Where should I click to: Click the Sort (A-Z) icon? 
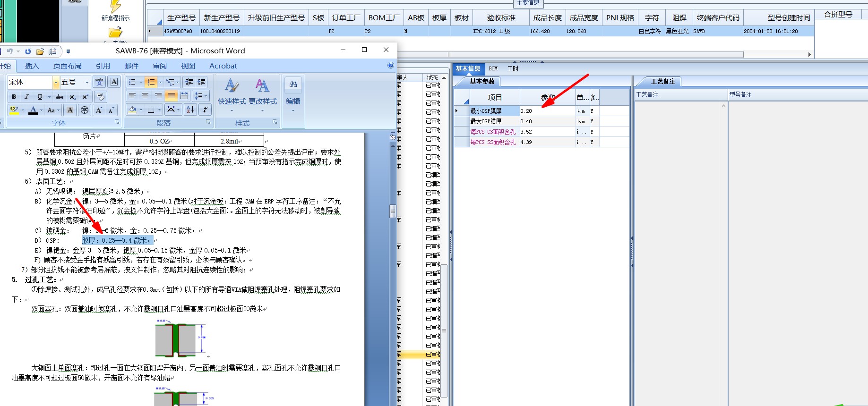(190, 110)
